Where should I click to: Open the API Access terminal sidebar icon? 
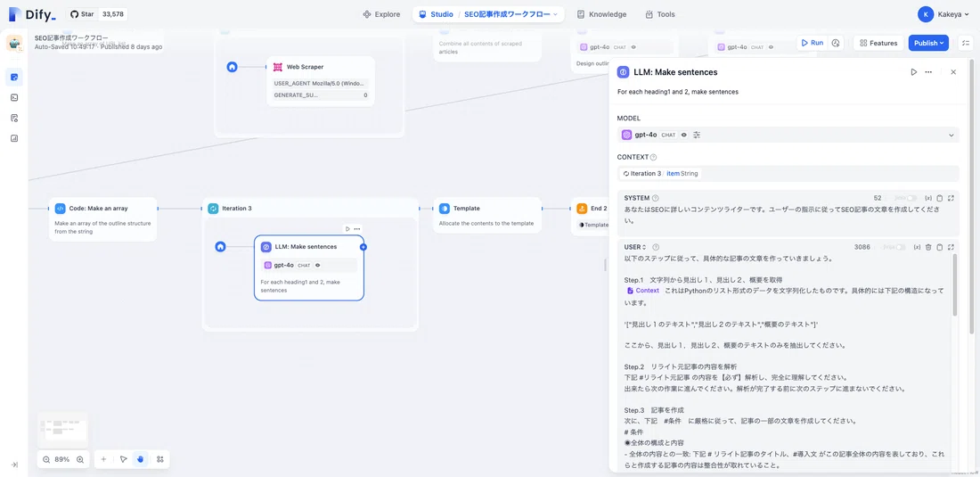[14, 97]
